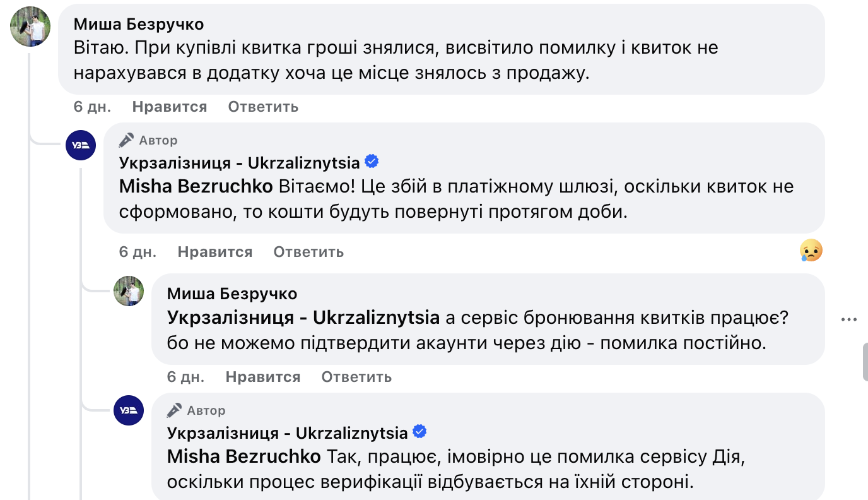Click the page scrollbar thumb at right edge
This screenshot has width=868, height=500.
[x=865, y=361]
